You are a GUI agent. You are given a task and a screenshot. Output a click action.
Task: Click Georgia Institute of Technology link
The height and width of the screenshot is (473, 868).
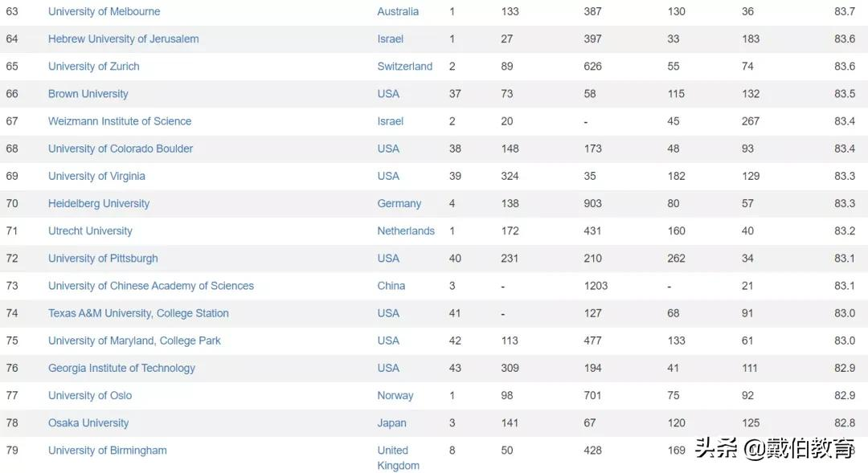(x=121, y=368)
